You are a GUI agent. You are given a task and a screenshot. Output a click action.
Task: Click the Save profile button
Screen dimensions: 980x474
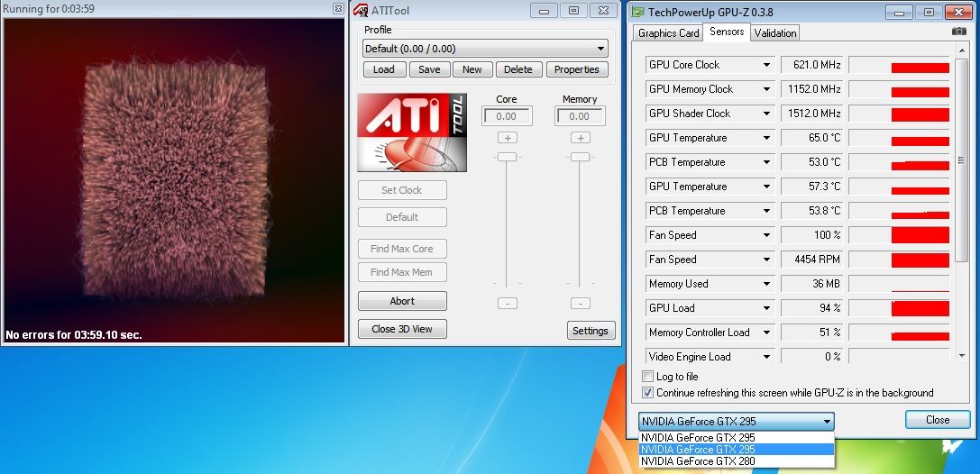point(429,69)
